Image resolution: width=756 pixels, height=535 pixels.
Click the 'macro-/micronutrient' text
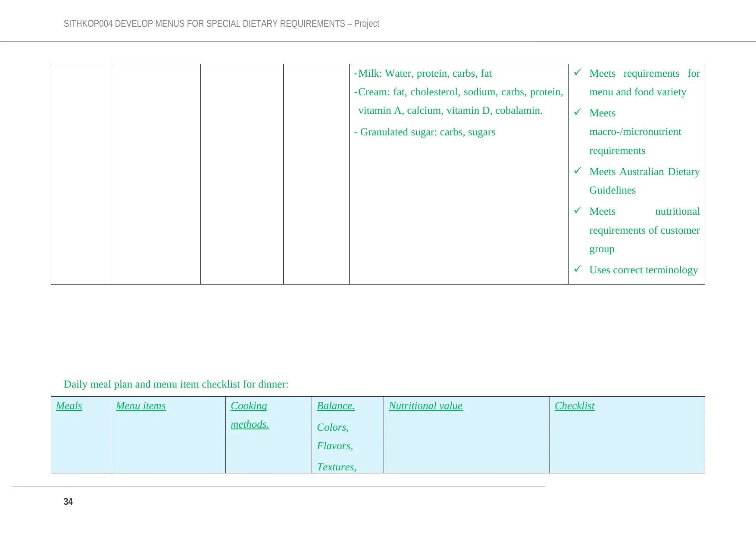click(635, 131)
